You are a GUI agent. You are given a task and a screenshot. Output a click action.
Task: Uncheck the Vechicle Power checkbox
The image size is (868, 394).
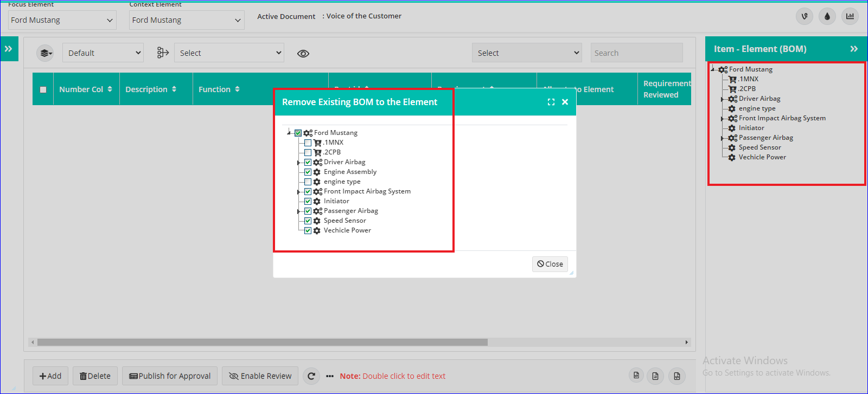[308, 230]
